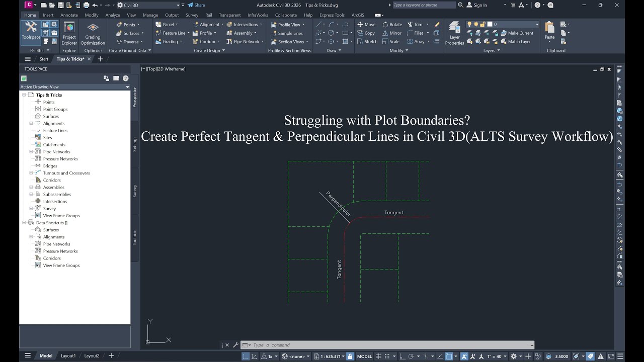Click the new drawing tab plus button
This screenshot has width=644, height=362.
(x=100, y=59)
